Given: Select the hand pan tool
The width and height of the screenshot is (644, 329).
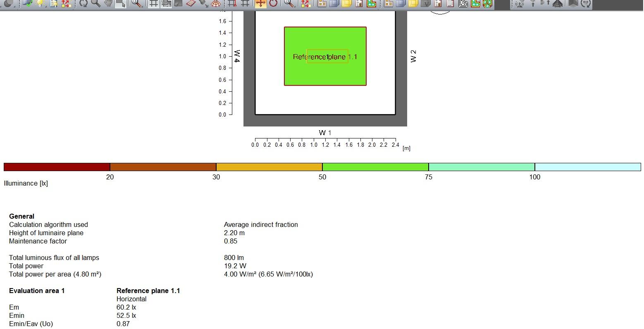Looking at the screenshot, I should point(108,3).
